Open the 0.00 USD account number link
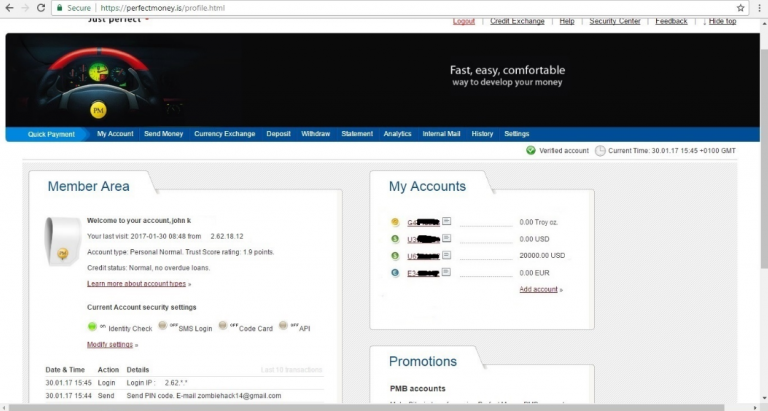Image resolution: width=768 pixels, height=411 pixels. [423, 239]
